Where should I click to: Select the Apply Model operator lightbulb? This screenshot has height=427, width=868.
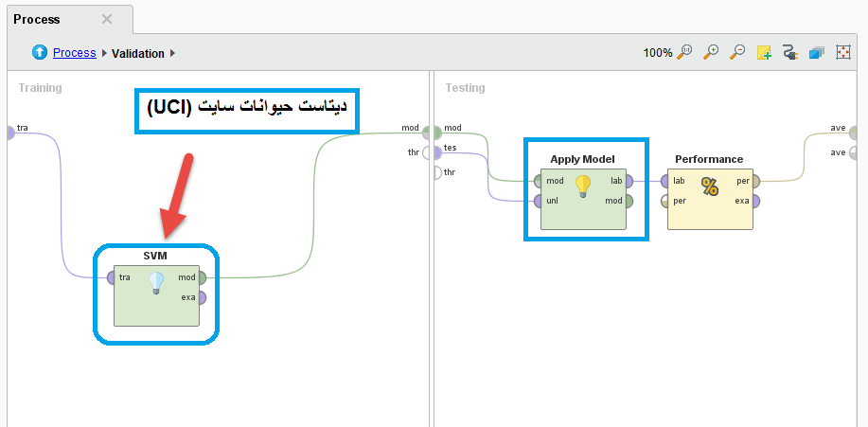tap(583, 186)
